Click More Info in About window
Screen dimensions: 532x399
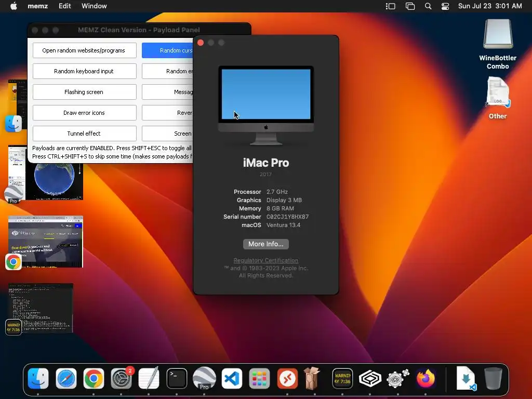click(265, 244)
